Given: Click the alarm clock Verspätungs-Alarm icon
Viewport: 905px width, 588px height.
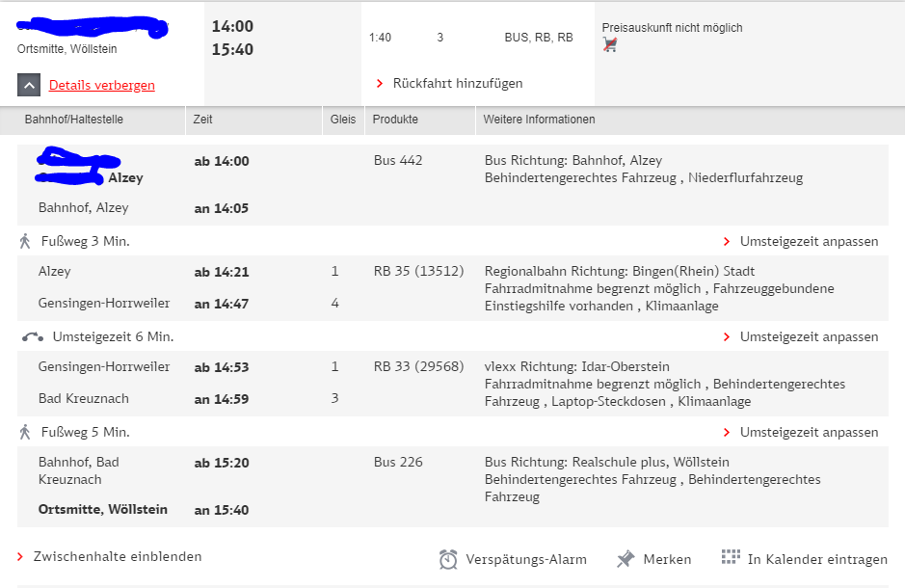Looking at the screenshot, I should tap(448, 559).
